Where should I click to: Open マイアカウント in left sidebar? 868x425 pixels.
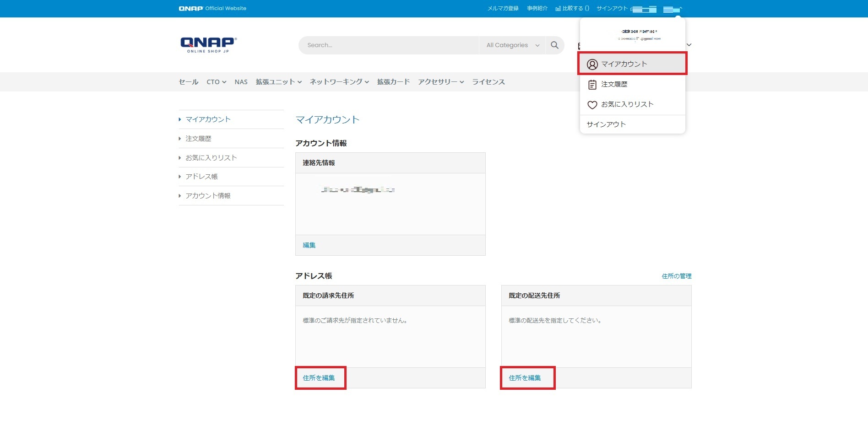point(208,119)
